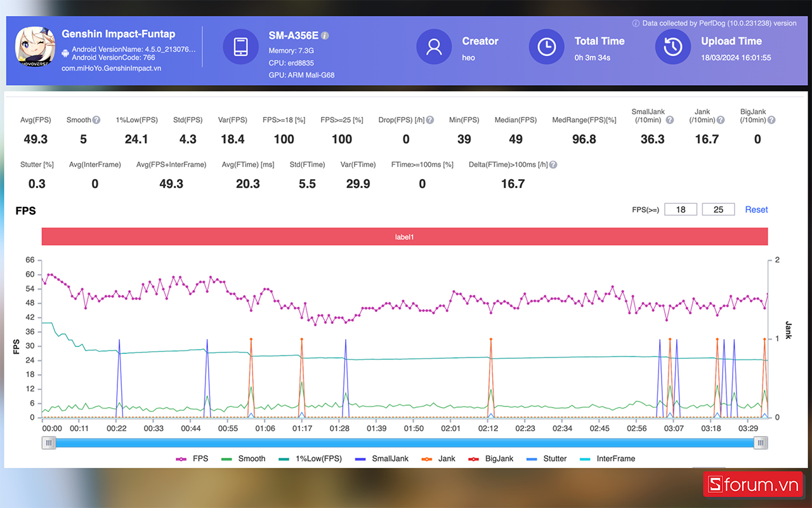Click the Median(FPS) value 49
The height and width of the screenshot is (508, 812).
pyautogui.click(x=516, y=139)
